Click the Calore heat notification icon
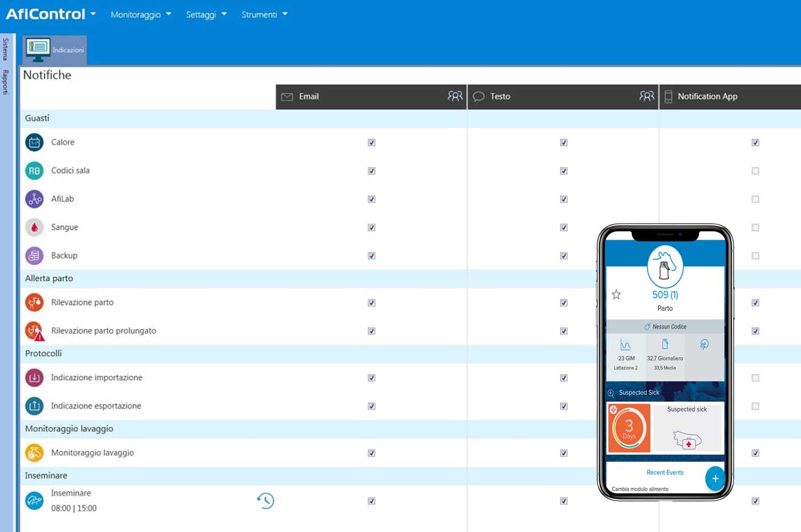801x532 pixels. tap(34, 142)
